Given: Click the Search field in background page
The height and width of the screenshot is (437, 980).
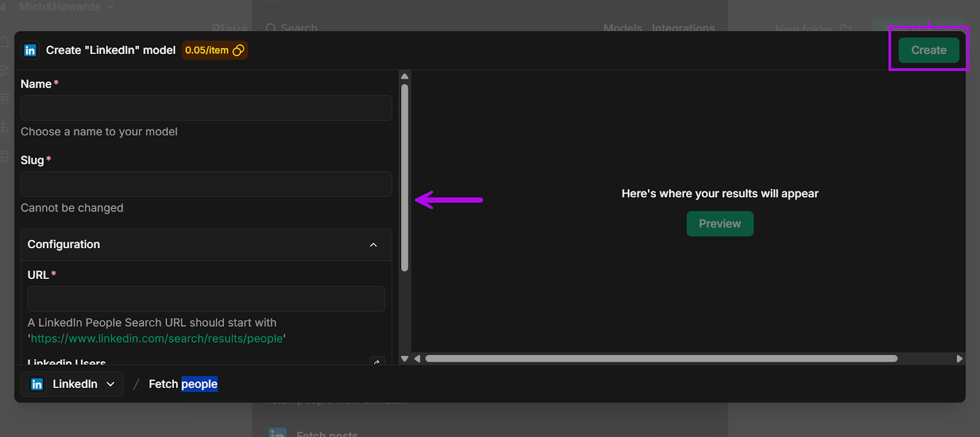Looking at the screenshot, I should 292,28.
